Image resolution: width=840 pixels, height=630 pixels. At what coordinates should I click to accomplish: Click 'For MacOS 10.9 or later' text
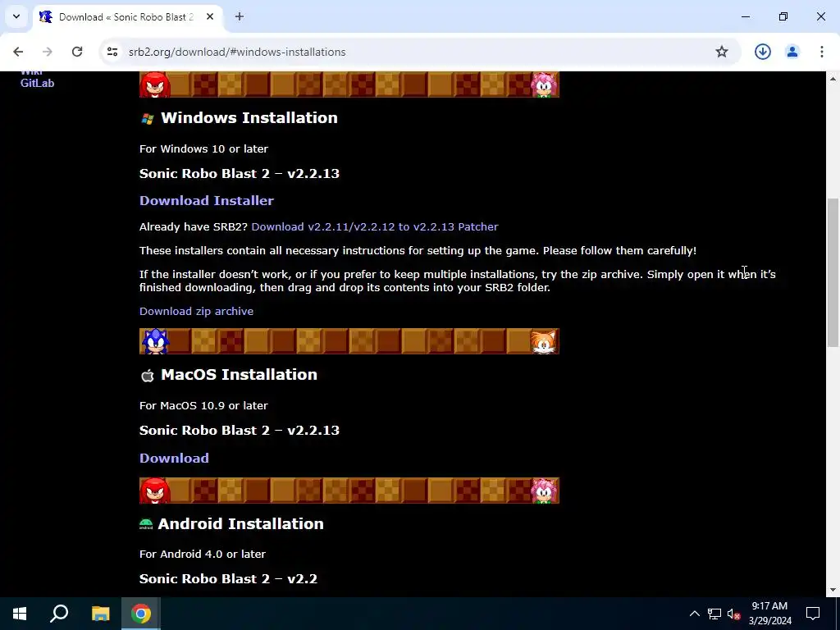[x=203, y=405]
